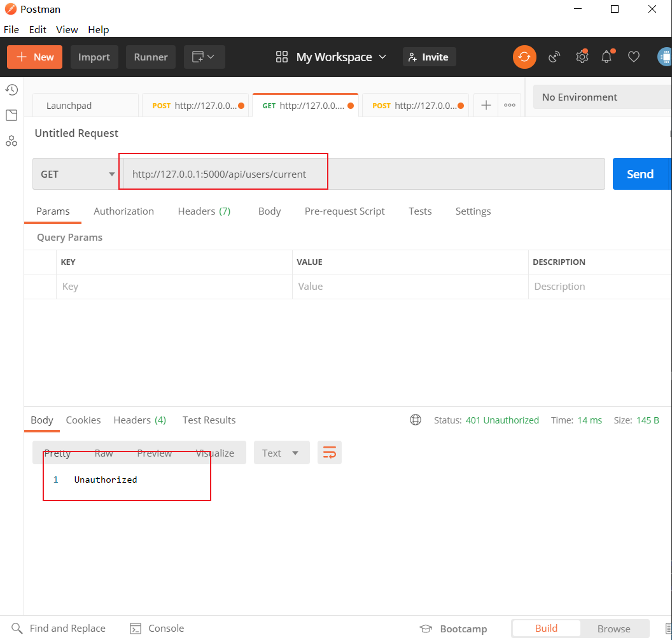
Task: Switch to the first POST request tab
Action: pyautogui.click(x=195, y=106)
